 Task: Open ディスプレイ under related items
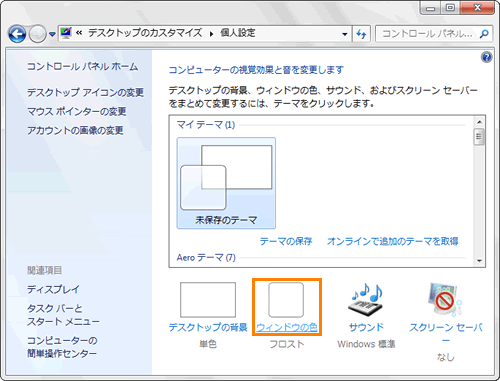click(53, 289)
